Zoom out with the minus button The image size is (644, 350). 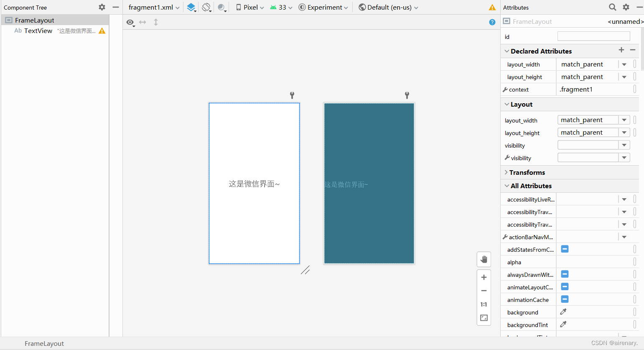(484, 291)
